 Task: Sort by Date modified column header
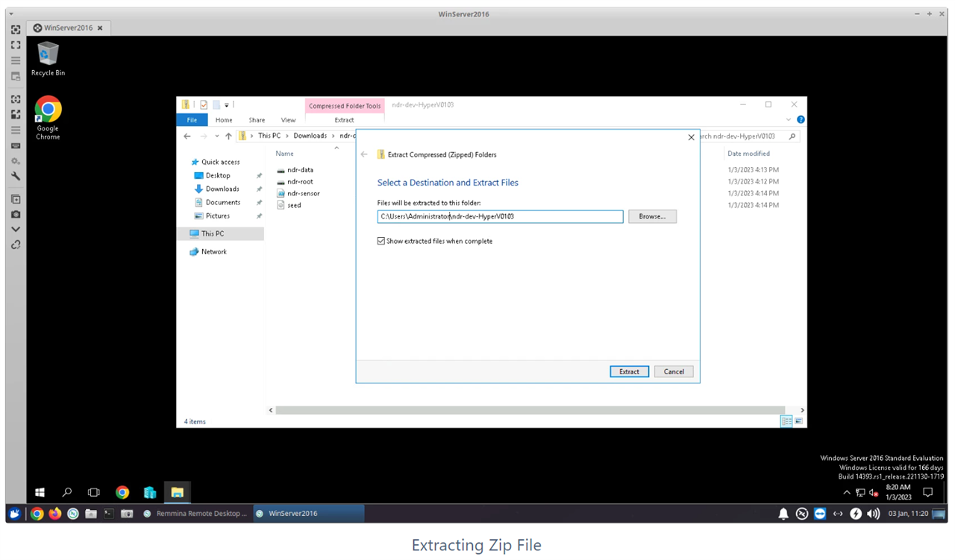click(x=748, y=154)
